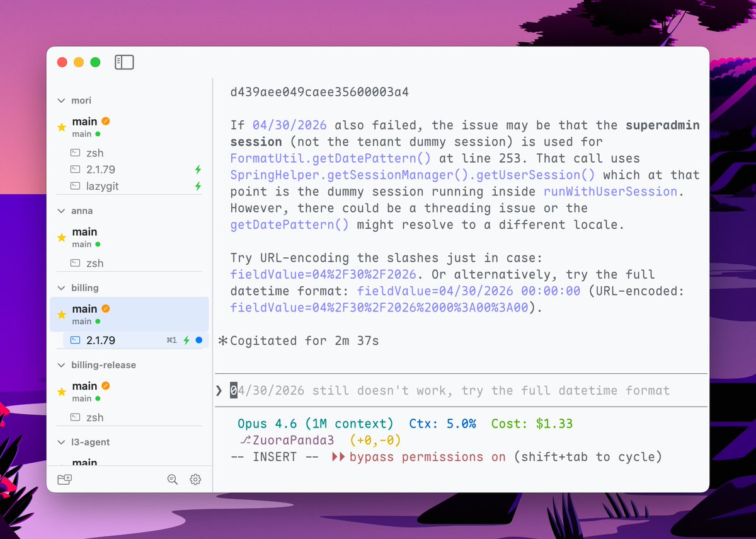The image size is (756, 539).
Task: Open the sidebar search icon
Action: click(173, 480)
